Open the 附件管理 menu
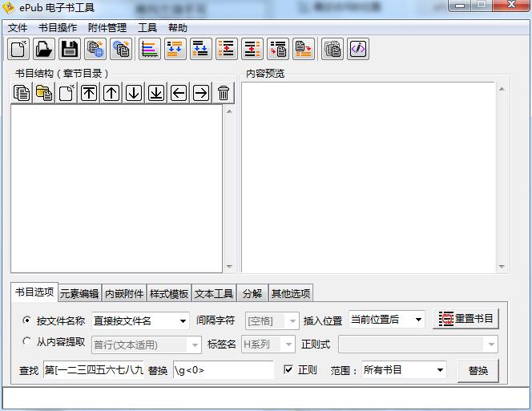Viewport: 532px width, 411px height. point(107,27)
